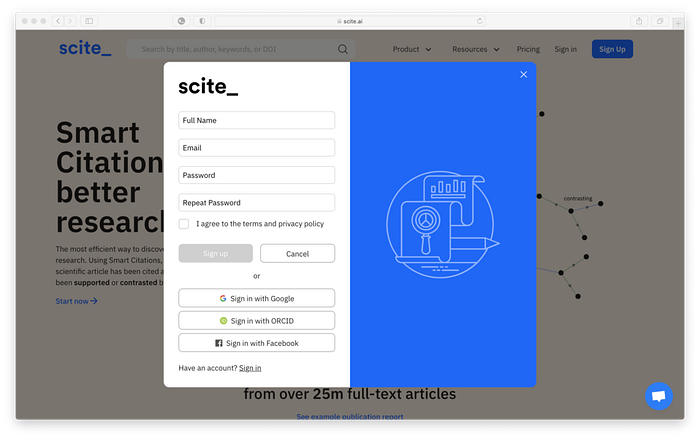Viewport: 700px width, 439px height.
Task: Click the Facebook logo icon
Action: 219,343
